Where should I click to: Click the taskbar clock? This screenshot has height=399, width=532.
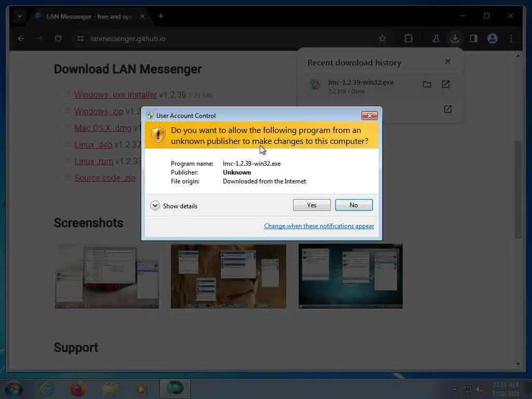click(x=505, y=389)
